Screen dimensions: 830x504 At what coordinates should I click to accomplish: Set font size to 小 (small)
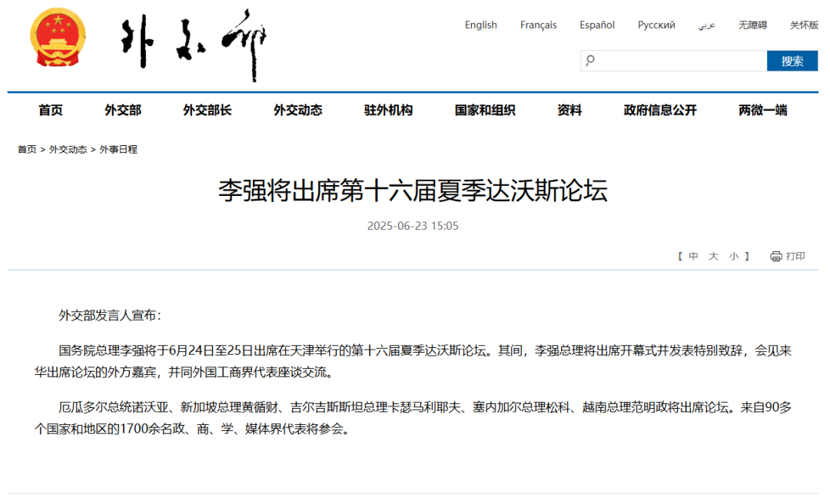[734, 257]
